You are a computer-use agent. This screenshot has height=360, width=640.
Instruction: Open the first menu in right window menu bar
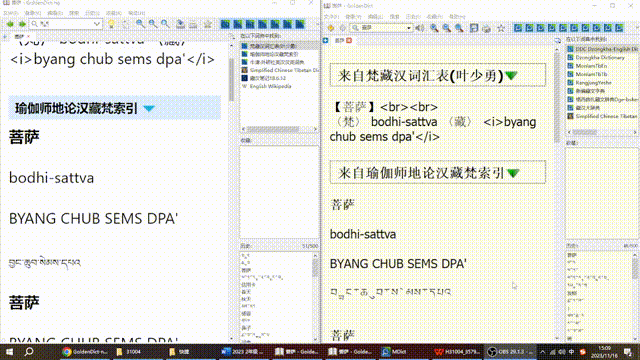[x=331, y=17]
